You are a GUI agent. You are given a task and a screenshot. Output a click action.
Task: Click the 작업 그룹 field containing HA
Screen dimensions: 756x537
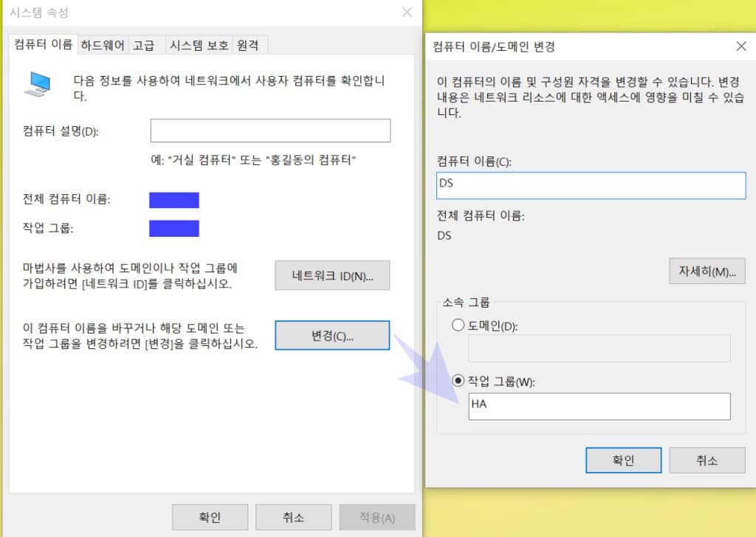(599, 406)
